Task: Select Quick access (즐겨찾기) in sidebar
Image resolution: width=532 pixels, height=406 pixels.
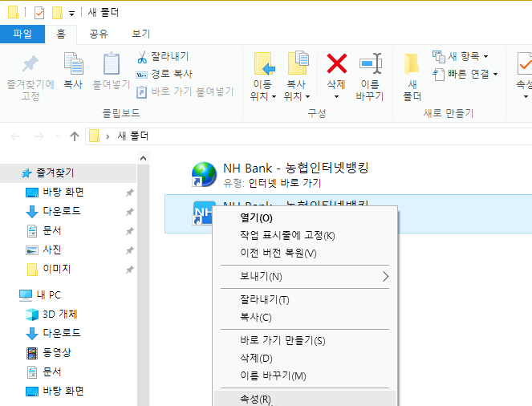Action: pyautogui.click(x=68, y=173)
